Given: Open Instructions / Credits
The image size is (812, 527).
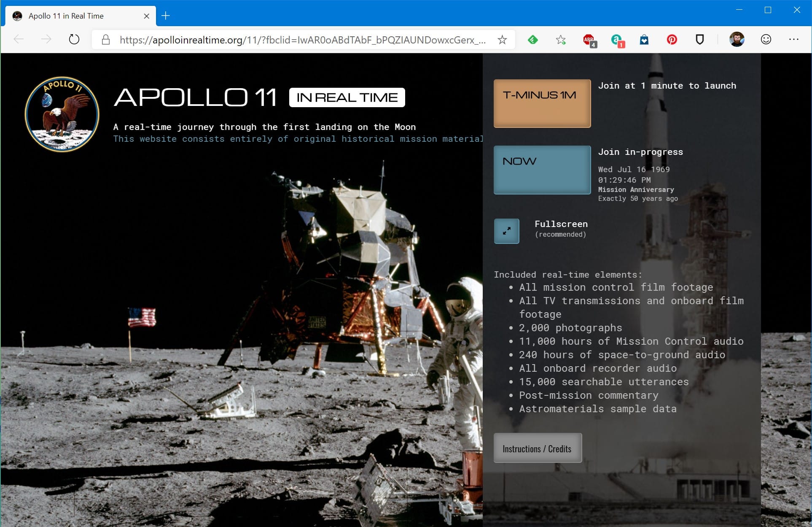Looking at the screenshot, I should click(x=538, y=448).
